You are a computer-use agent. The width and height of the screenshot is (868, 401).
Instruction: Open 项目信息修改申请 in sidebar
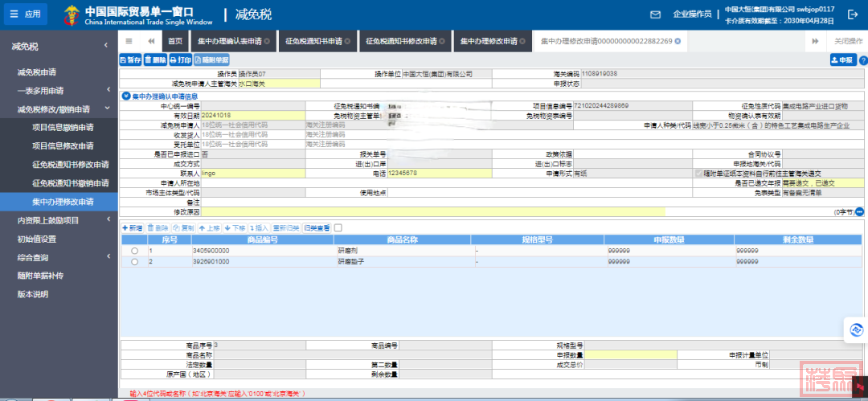pos(63,145)
